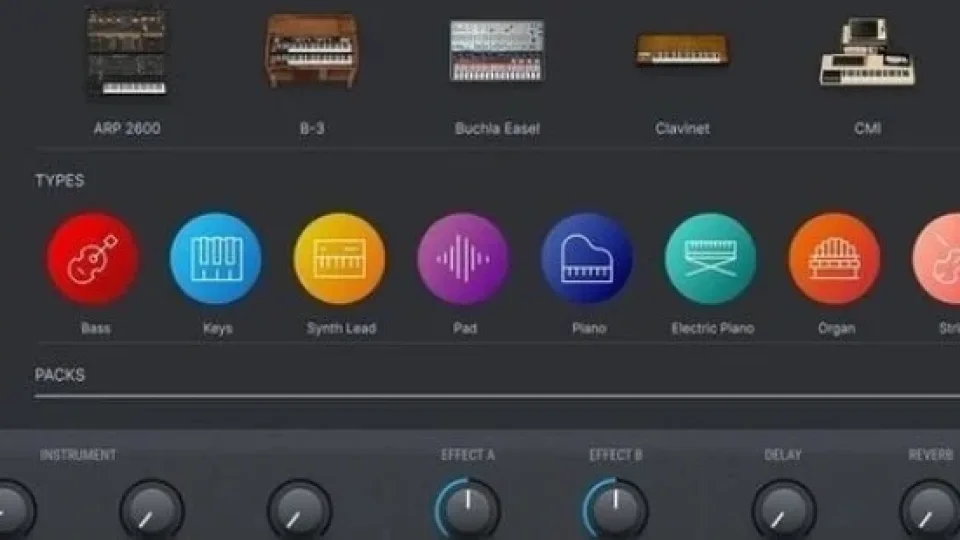The height and width of the screenshot is (540, 960).
Task: Click the Effect B knob
Action: click(615, 509)
